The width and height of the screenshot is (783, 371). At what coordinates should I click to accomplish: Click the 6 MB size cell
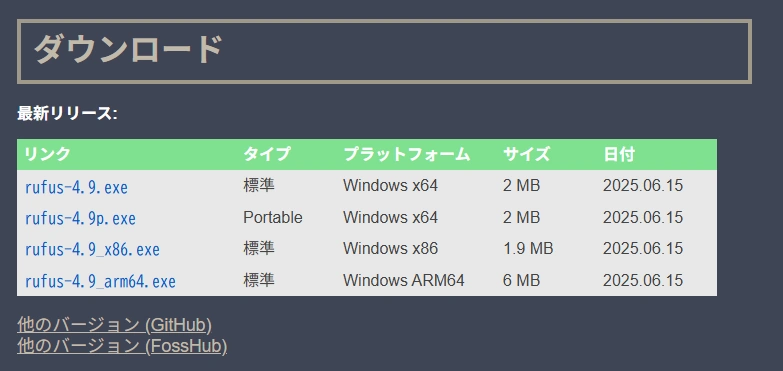click(521, 280)
